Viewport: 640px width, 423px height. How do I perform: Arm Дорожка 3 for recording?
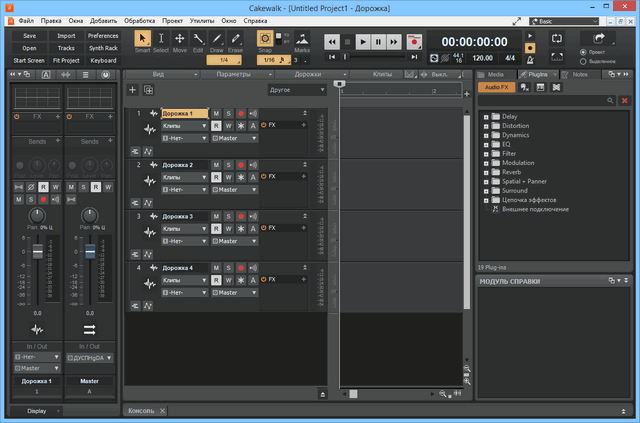click(240, 216)
